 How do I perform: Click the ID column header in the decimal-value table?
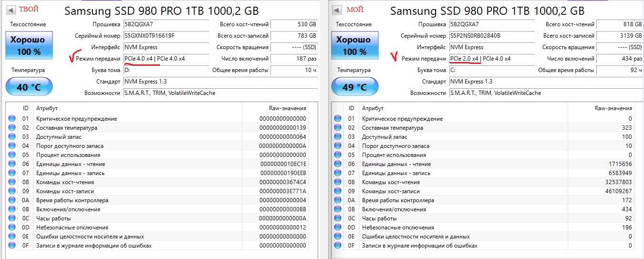coord(352,108)
